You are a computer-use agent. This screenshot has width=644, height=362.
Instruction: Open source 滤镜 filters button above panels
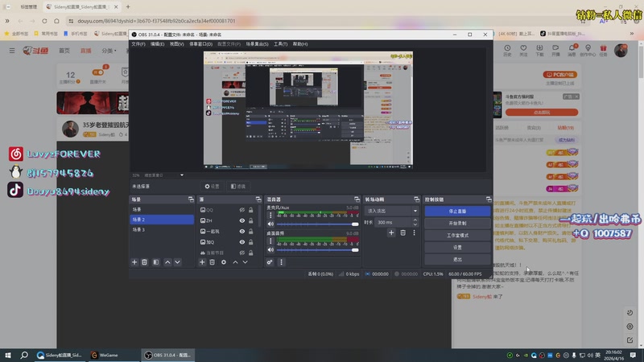click(x=238, y=187)
